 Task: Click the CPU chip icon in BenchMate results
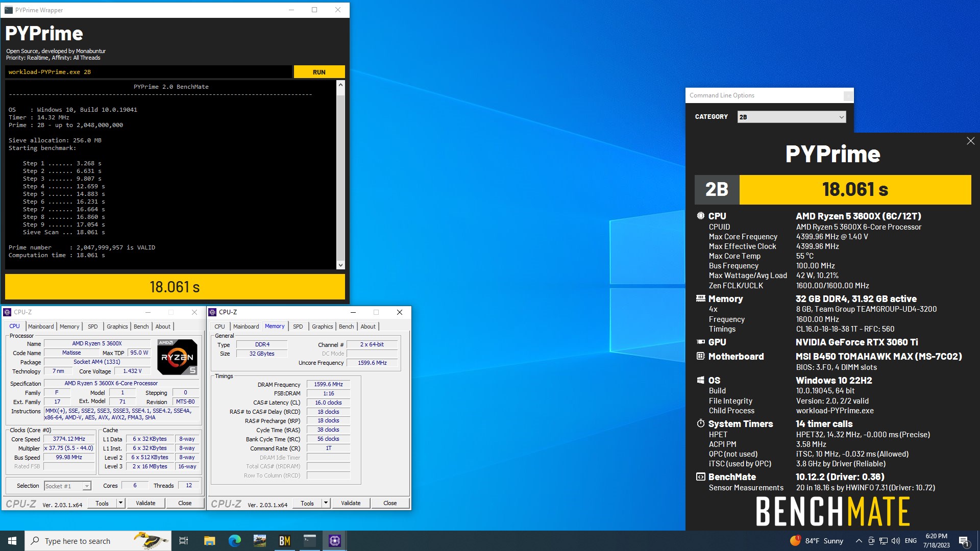(700, 216)
